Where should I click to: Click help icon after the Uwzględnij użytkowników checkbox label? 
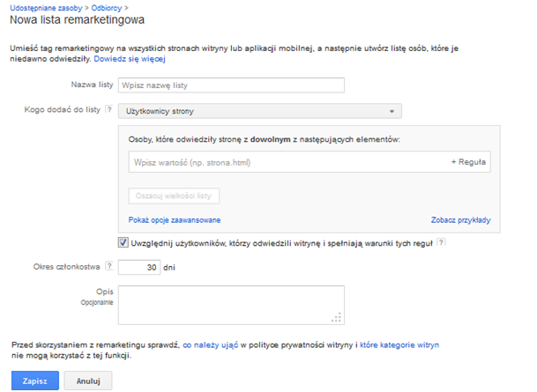click(441, 242)
